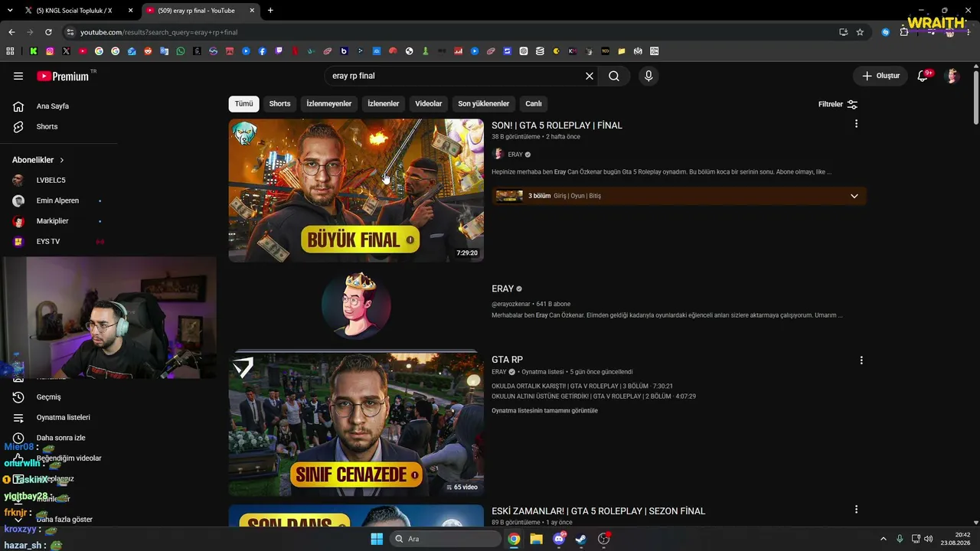Expand the 3 bölüm chapters section

tap(854, 196)
